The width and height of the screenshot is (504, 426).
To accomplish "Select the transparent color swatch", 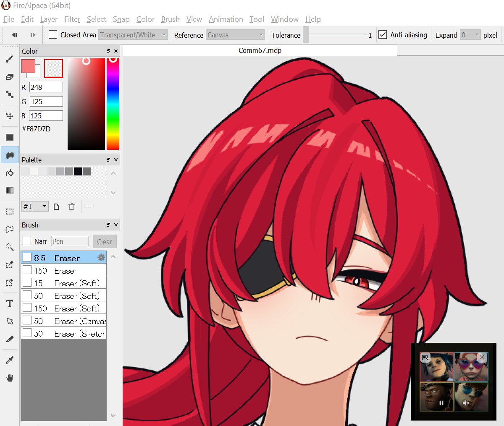I will click(53, 68).
